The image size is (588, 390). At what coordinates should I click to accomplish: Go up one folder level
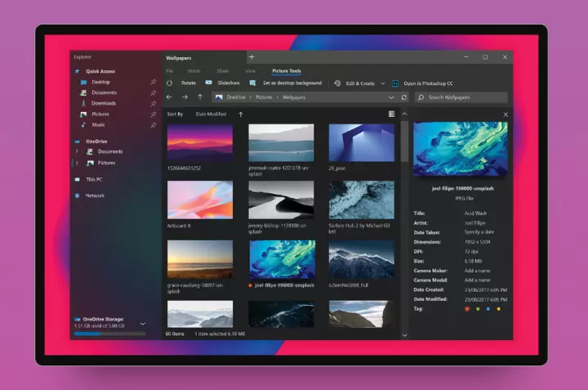(x=200, y=97)
